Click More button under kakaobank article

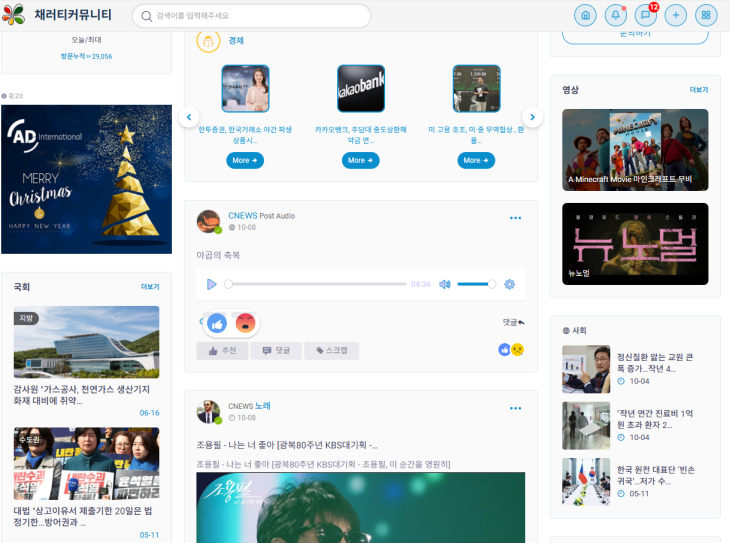point(356,160)
